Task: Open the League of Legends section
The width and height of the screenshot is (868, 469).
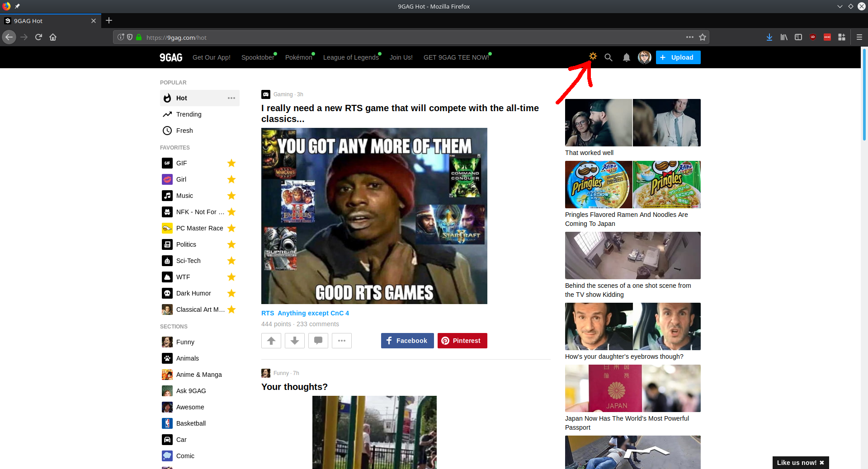Action: 351,57
